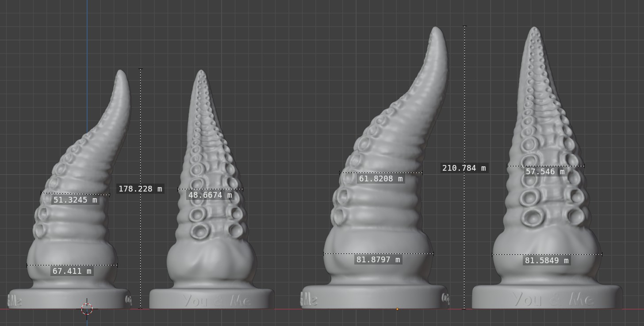Click "You & Me" engraving on second model base

pos(217,301)
